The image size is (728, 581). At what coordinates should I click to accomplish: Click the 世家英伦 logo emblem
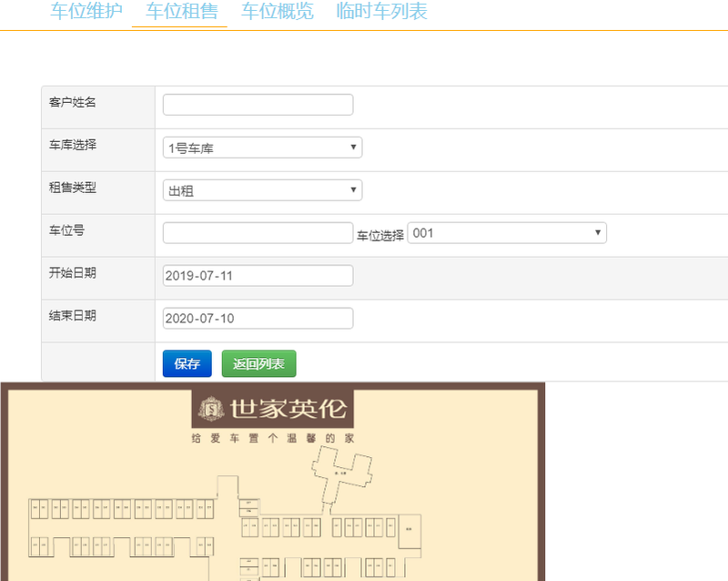tap(211, 409)
